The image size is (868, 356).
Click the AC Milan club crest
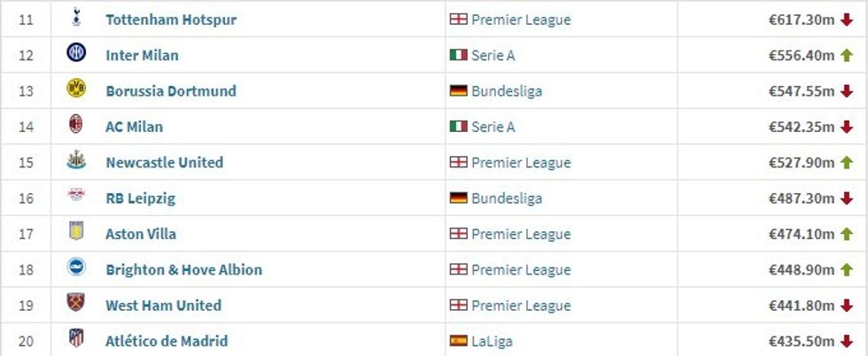pos(76,125)
